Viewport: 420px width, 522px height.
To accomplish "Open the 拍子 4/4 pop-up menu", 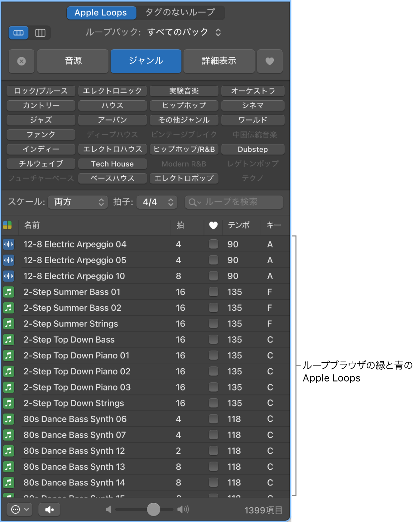I will 157,202.
